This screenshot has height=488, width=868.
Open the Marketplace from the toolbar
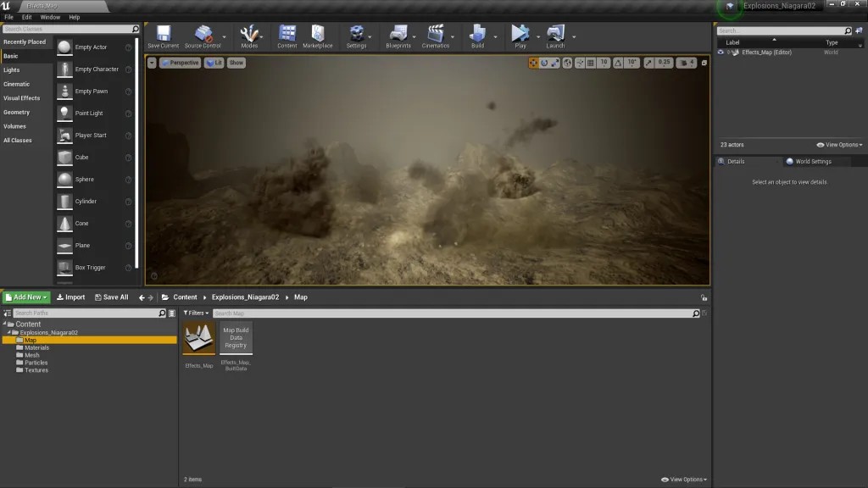click(318, 34)
